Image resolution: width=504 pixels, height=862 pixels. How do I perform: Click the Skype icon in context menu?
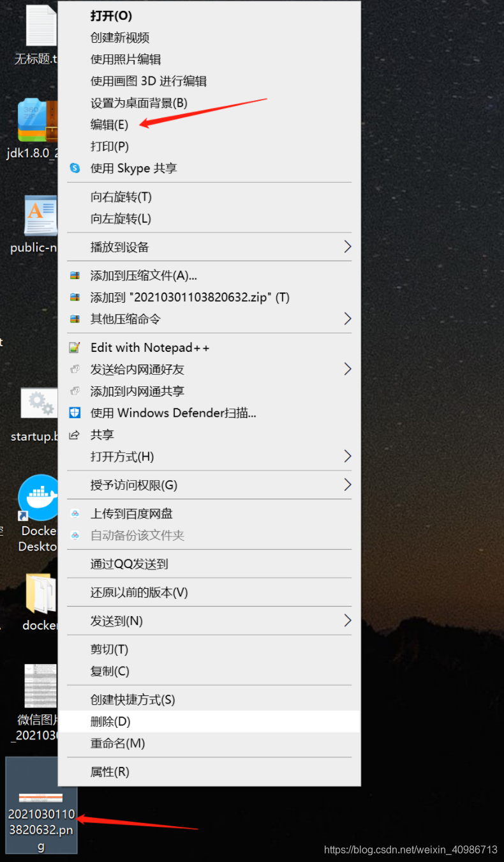pyautogui.click(x=75, y=169)
